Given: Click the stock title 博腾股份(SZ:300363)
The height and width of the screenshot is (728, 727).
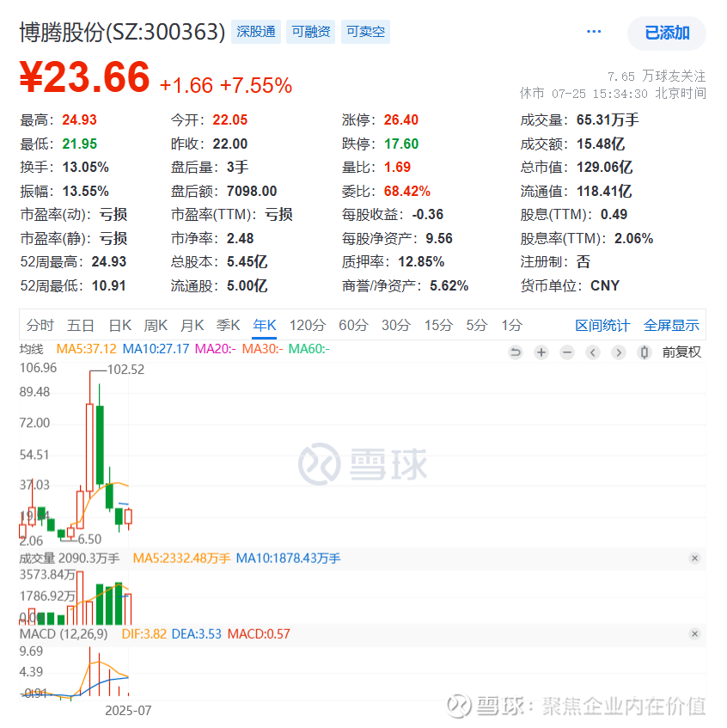Looking at the screenshot, I should point(122,32).
